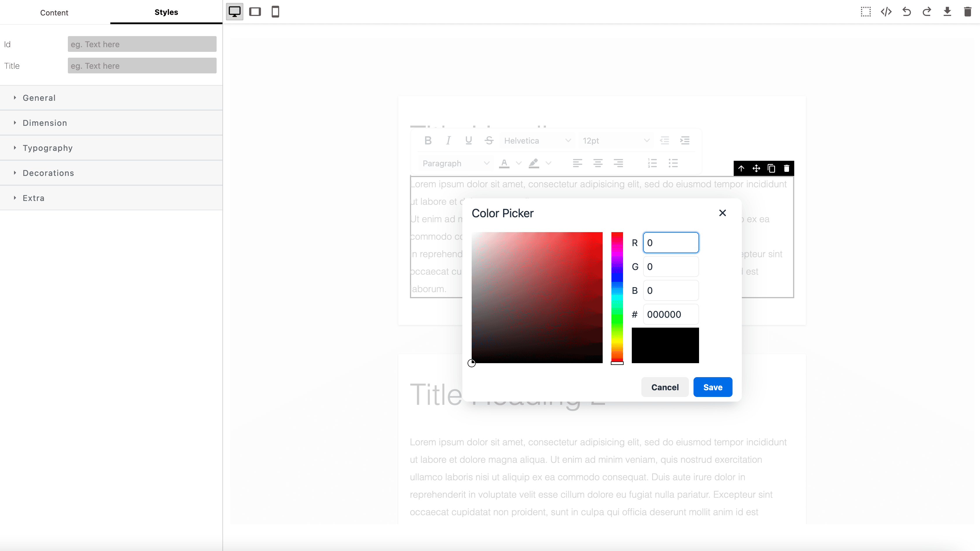Image resolution: width=980 pixels, height=551 pixels.
Task: Click the Strikethrough formatting icon
Action: [x=489, y=140]
